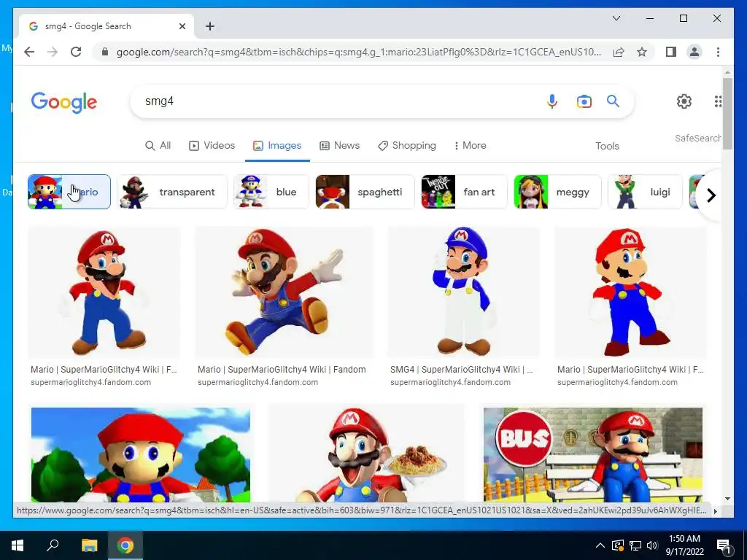Open the blue-capped SMG4 character image

pyautogui.click(x=463, y=292)
